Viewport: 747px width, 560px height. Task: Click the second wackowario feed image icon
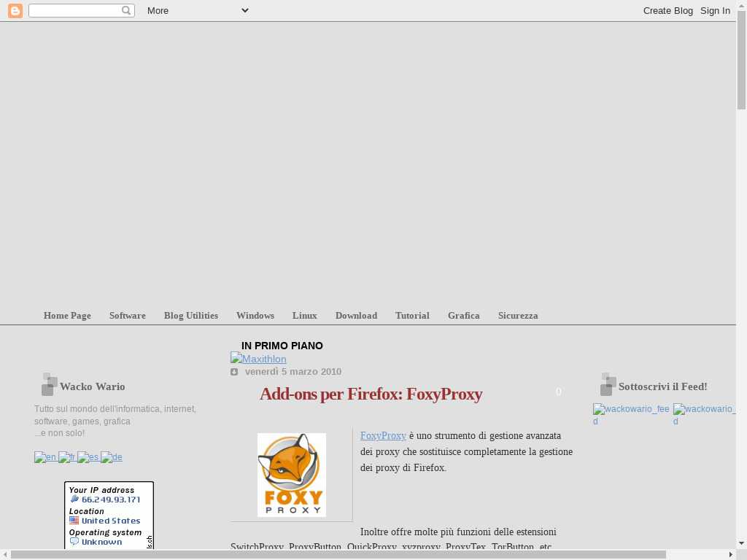pos(704,414)
